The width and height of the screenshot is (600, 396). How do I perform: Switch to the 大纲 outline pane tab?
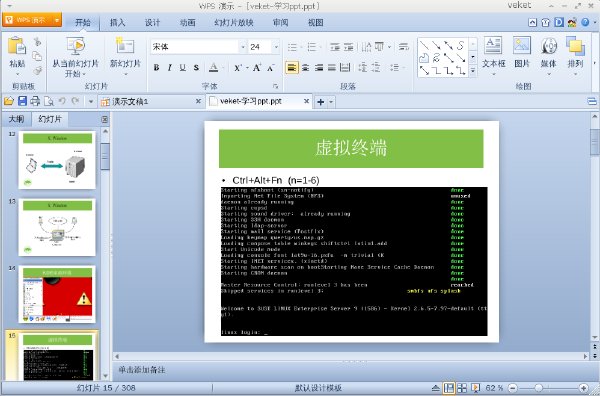pos(16,119)
